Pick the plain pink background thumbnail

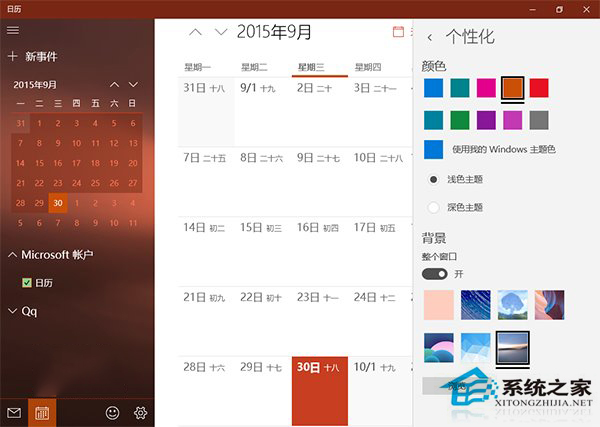tap(439, 305)
